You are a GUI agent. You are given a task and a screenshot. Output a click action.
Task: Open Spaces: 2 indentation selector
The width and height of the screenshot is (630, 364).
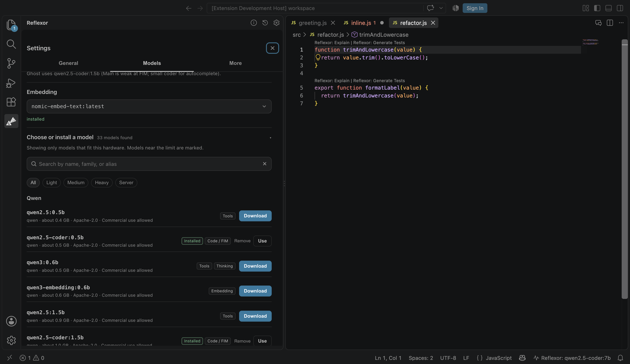click(421, 358)
